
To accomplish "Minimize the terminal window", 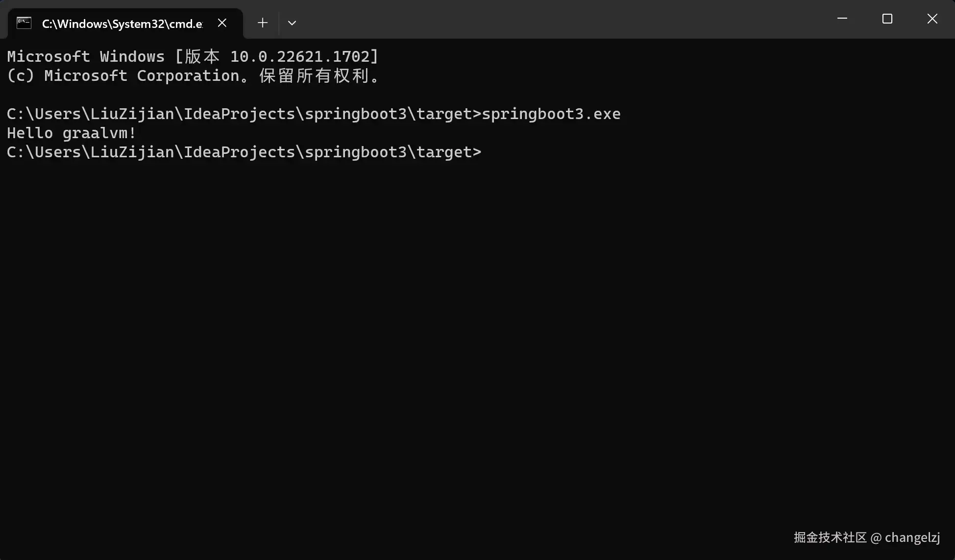I will click(842, 19).
